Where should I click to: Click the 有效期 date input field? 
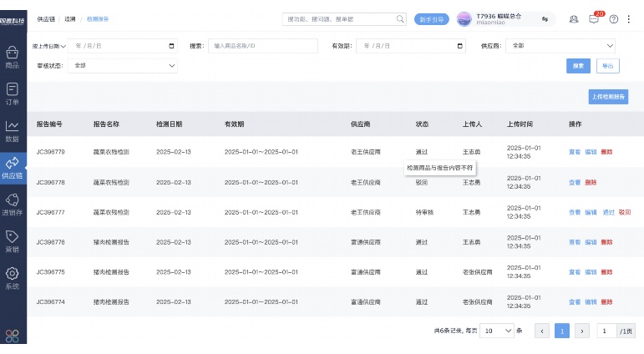[x=411, y=46]
